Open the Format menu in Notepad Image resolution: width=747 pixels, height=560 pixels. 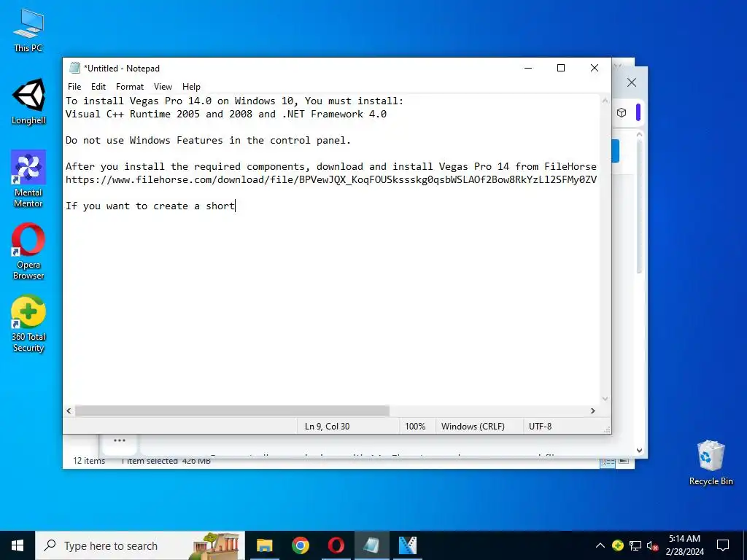click(130, 87)
